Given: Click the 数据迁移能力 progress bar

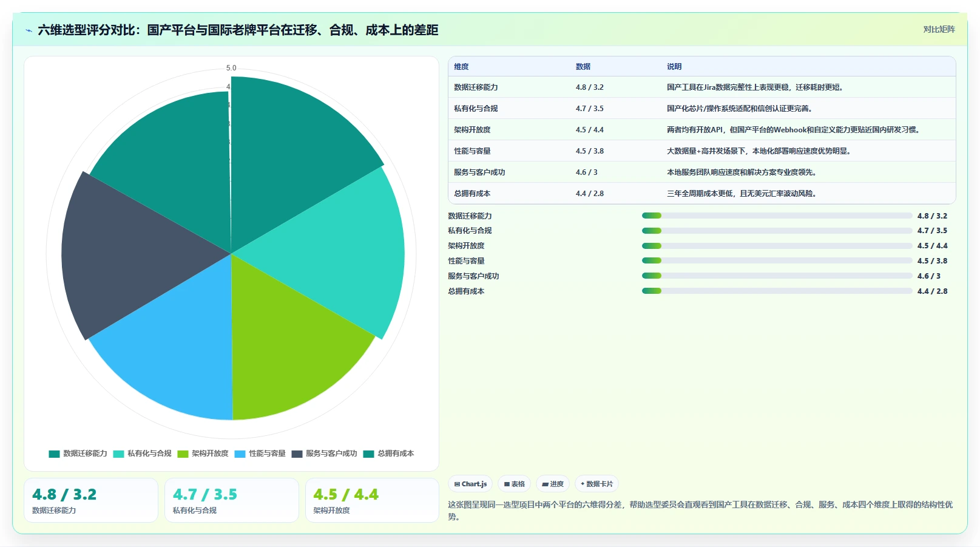Looking at the screenshot, I should [x=777, y=216].
